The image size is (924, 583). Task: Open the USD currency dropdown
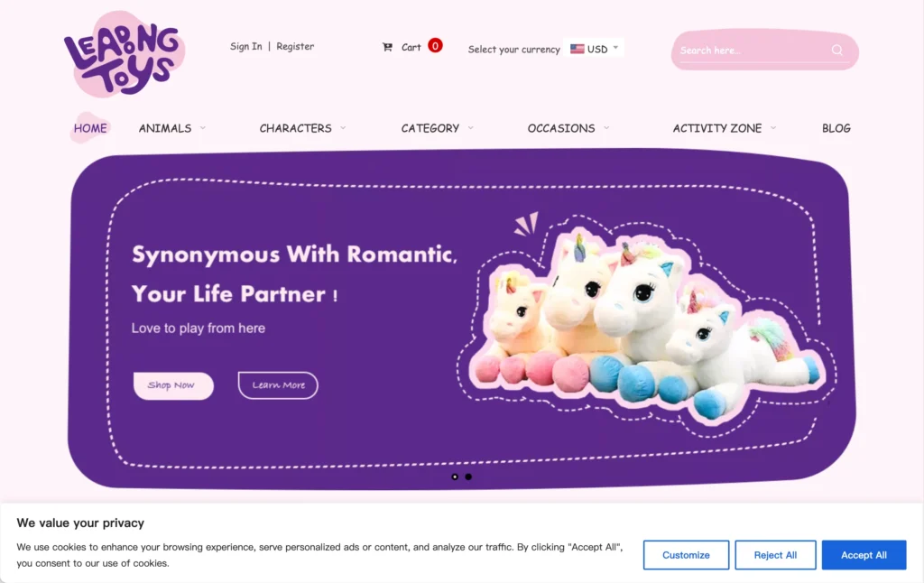(594, 49)
